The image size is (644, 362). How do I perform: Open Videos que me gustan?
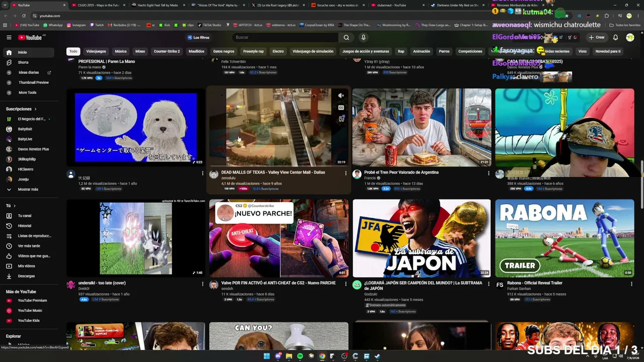click(28, 256)
